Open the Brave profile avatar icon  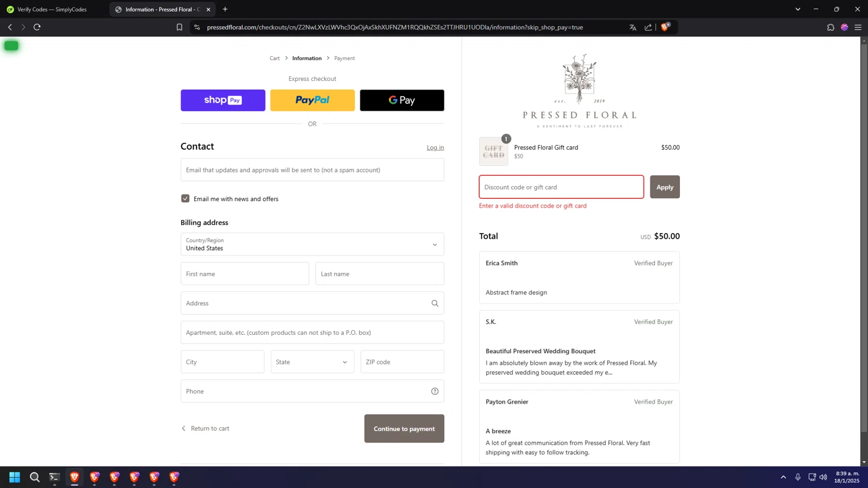[844, 27]
